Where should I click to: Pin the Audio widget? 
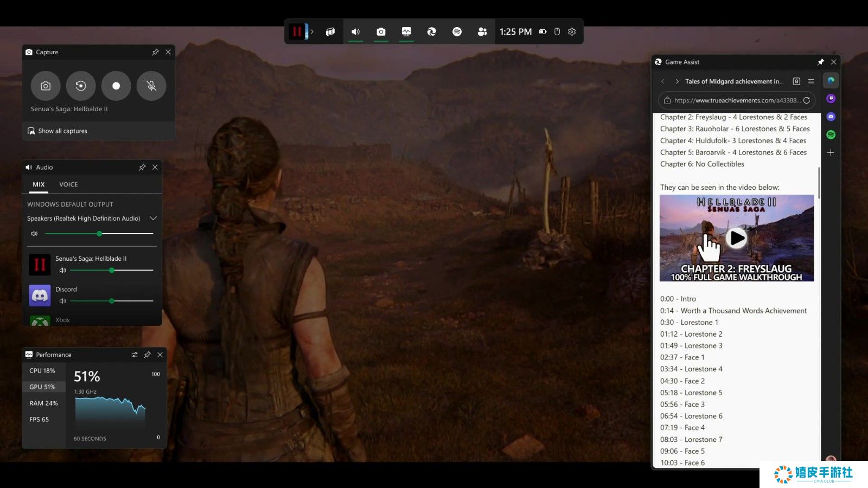click(142, 168)
